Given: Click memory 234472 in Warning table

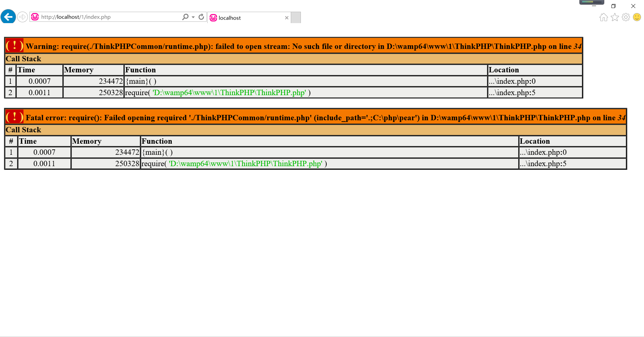Looking at the screenshot, I should click(x=111, y=81).
